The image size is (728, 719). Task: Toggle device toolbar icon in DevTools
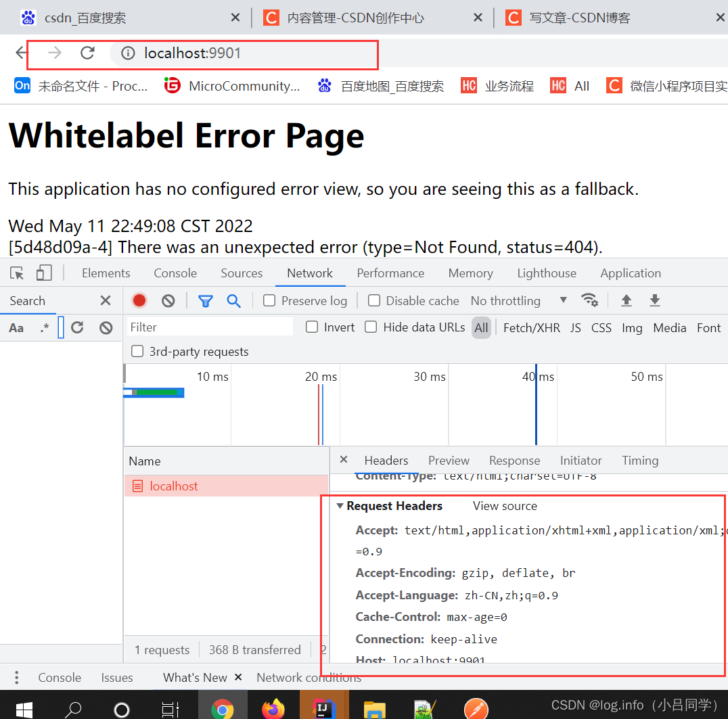(x=44, y=273)
